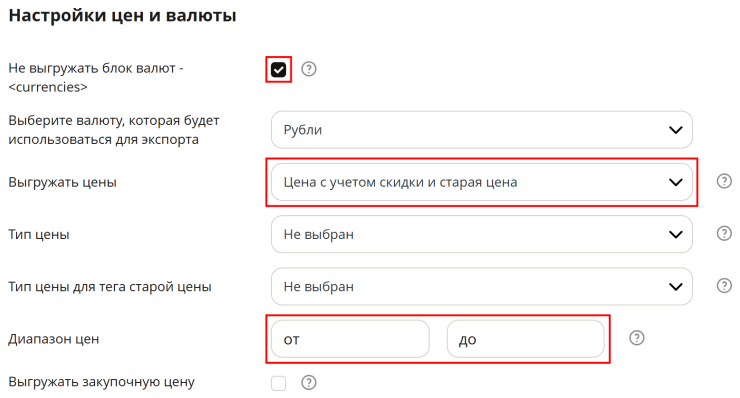Focus the 'от' price range field
Screen dimensions: 740x398
(350, 339)
